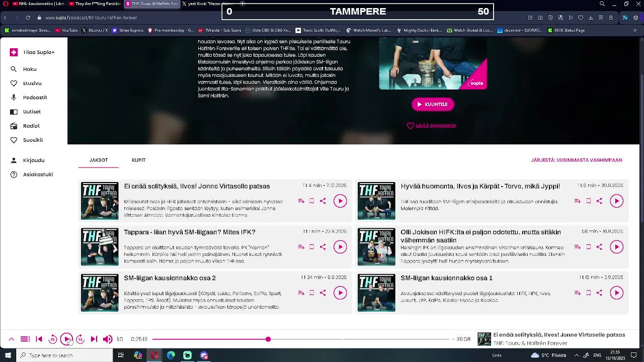Share Olli Jokisen episode
Image resolution: width=644 pixels, height=362 pixels.
599,247
